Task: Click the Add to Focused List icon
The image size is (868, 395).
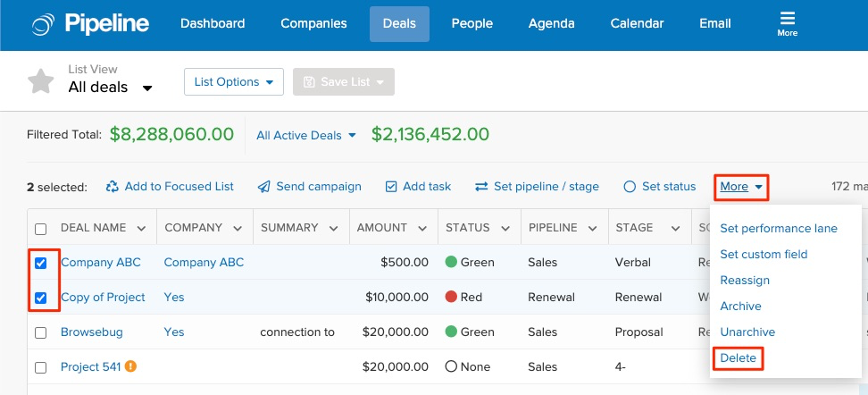Action: pyautogui.click(x=113, y=187)
